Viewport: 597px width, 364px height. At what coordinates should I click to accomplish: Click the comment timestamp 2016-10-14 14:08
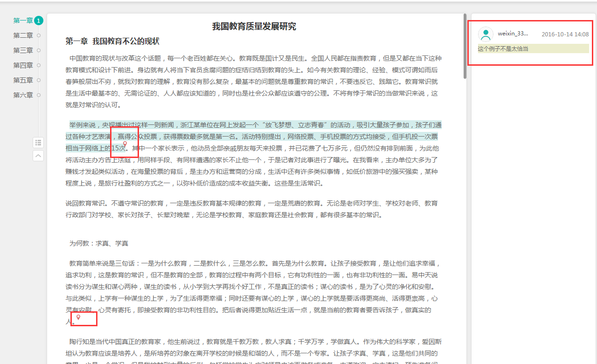pyautogui.click(x=565, y=34)
